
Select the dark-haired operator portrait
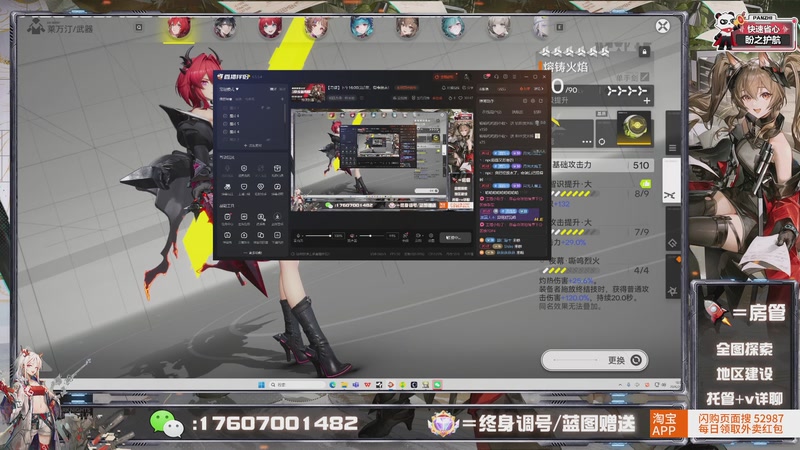point(224,28)
